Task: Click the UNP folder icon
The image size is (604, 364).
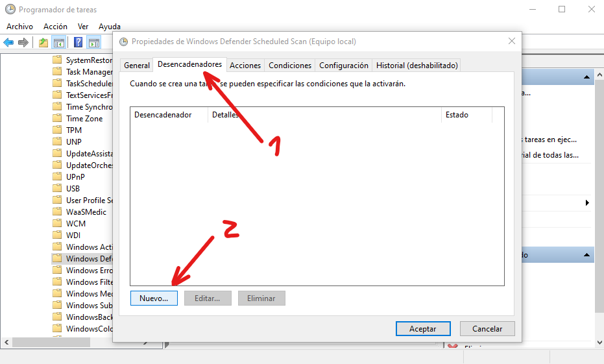Action: coord(57,141)
